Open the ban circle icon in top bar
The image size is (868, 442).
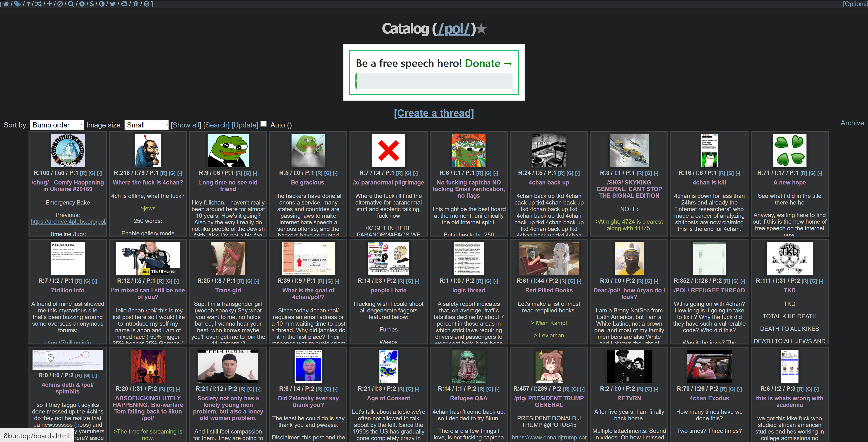pyautogui.click(x=60, y=4)
